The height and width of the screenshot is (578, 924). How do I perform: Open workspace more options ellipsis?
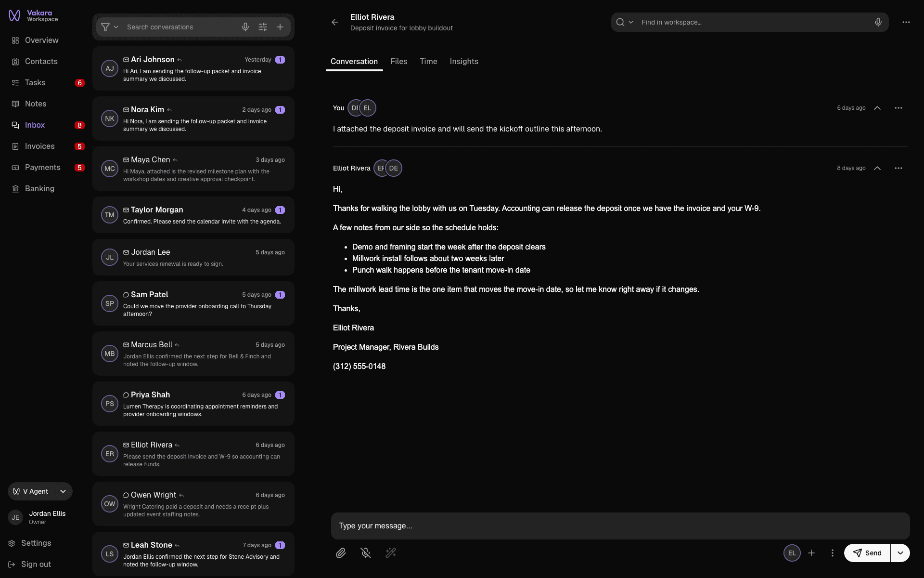click(906, 22)
